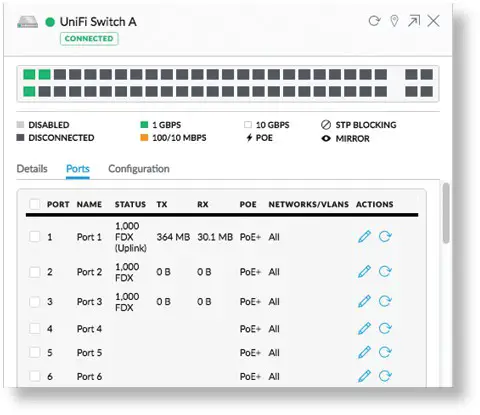Sort by the NAME column header

pos(89,204)
